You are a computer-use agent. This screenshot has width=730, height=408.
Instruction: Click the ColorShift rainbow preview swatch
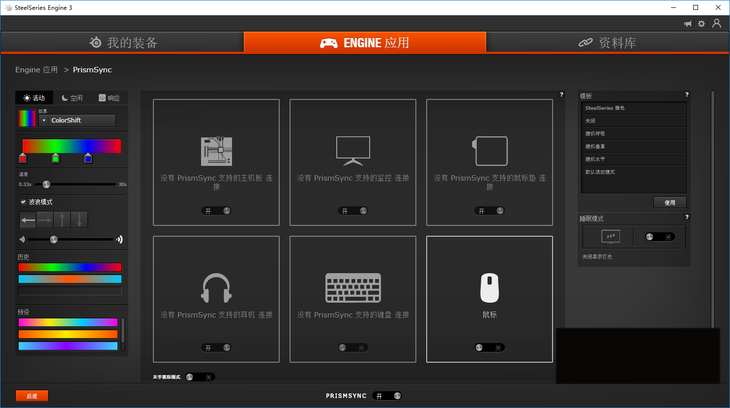coord(27,118)
